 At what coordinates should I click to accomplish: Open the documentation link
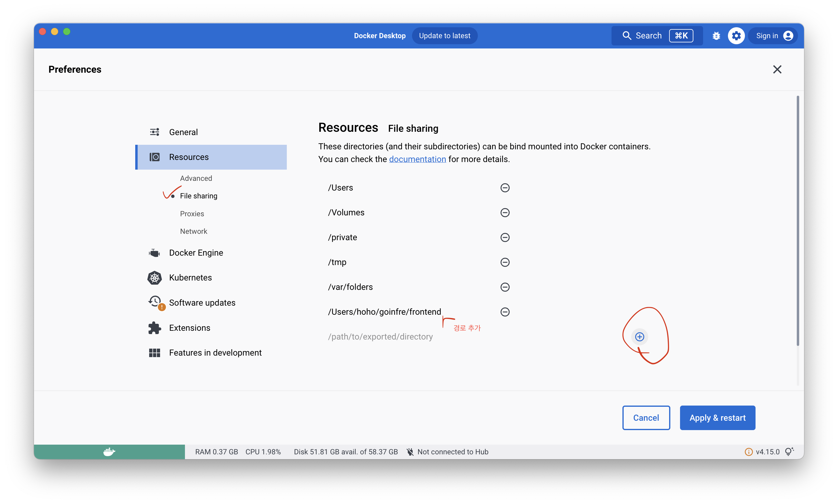click(x=417, y=159)
